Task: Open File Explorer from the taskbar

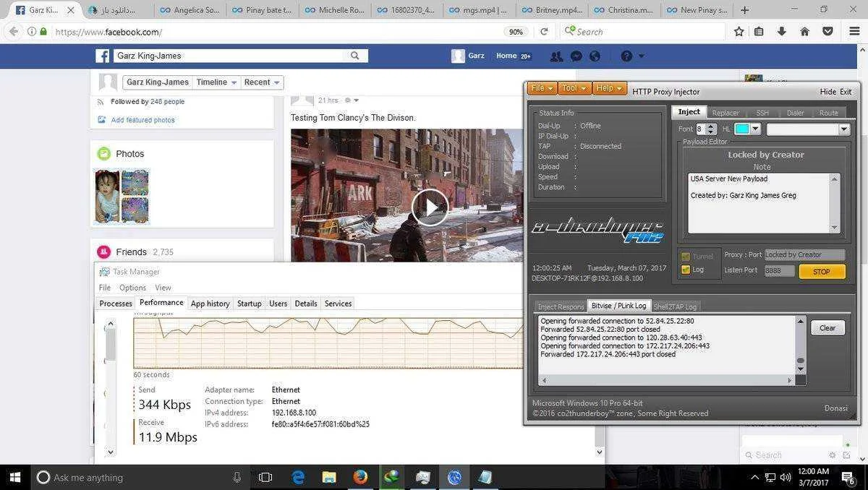Action: click(x=329, y=477)
